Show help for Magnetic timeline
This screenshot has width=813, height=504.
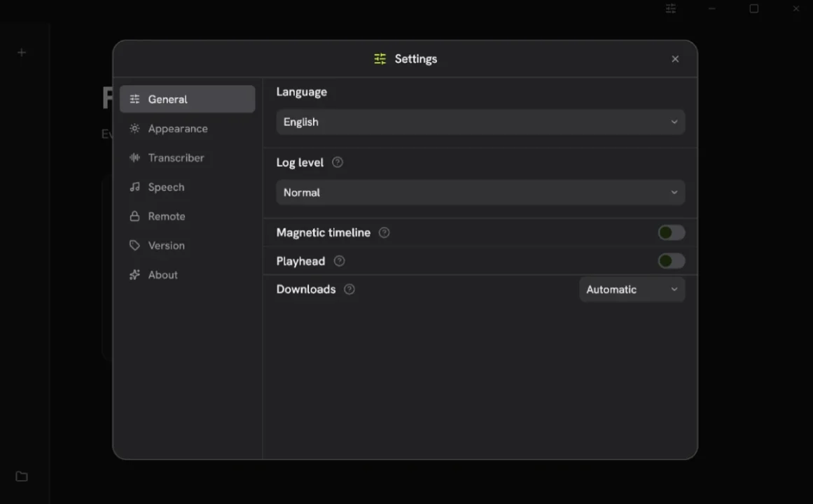tap(384, 232)
